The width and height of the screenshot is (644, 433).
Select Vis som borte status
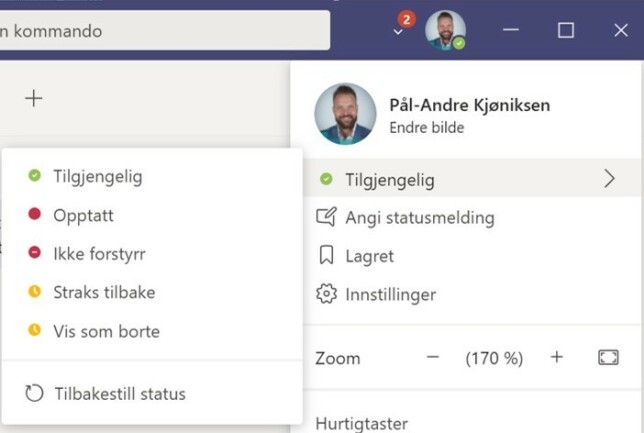tap(152, 331)
